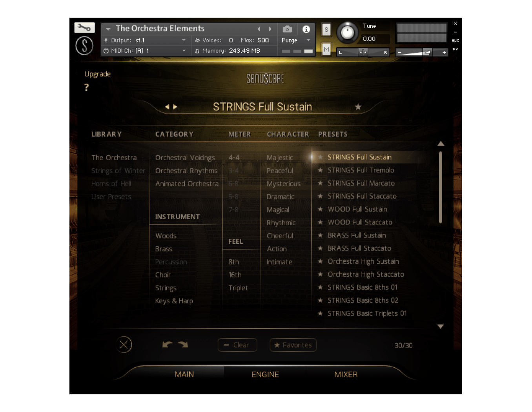Click the preset list scrollbar

441,188
